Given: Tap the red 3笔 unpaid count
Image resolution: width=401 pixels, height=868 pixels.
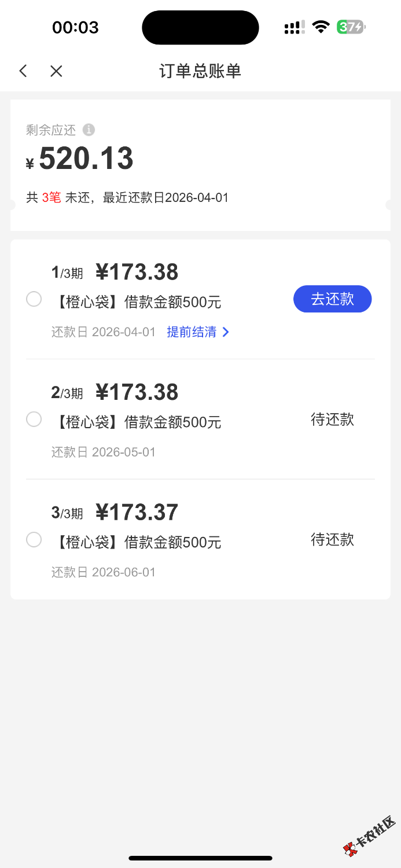Looking at the screenshot, I should pyautogui.click(x=51, y=198).
